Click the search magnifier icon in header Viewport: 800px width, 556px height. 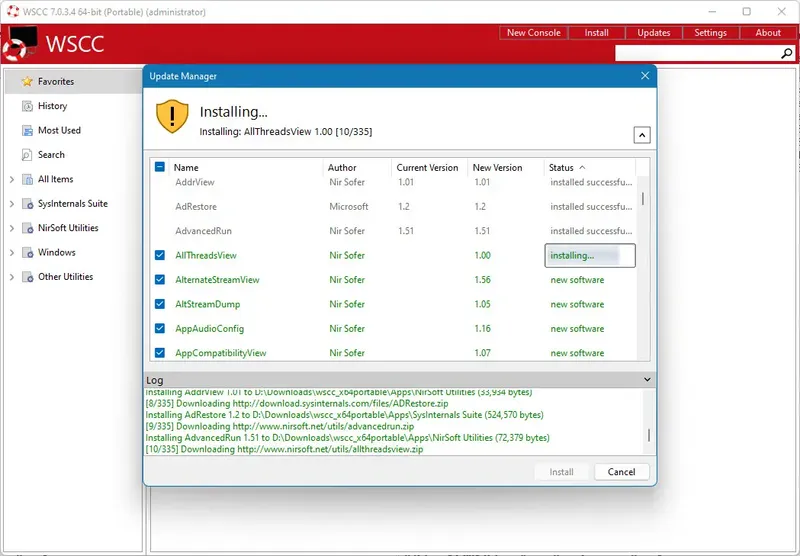click(786, 53)
